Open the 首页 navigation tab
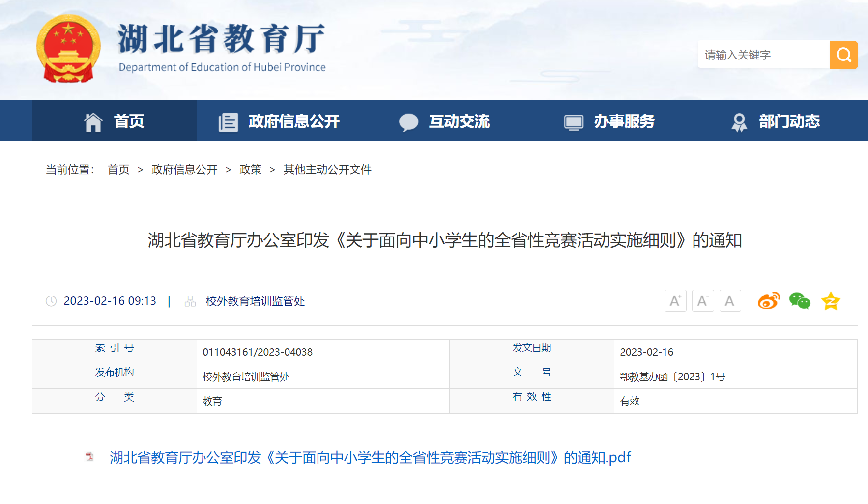The image size is (868, 504). pyautogui.click(x=115, y=120)
